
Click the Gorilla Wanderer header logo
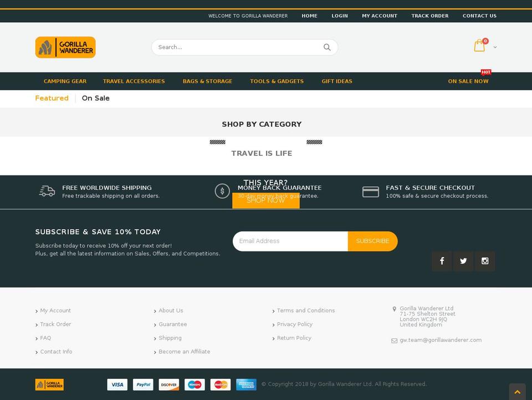[65, 47]
